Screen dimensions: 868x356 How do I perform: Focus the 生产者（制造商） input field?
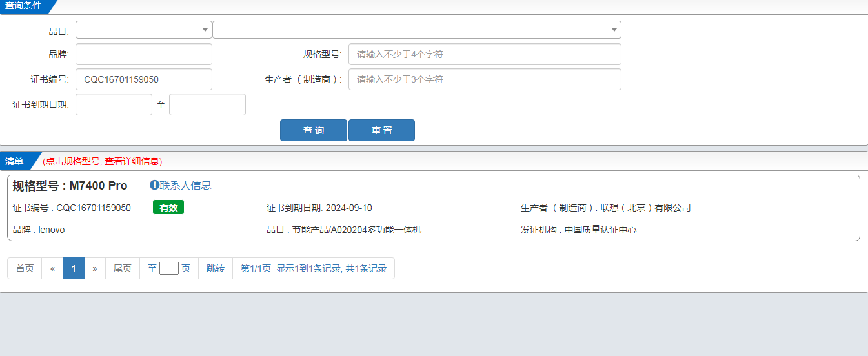click(485, 79)
